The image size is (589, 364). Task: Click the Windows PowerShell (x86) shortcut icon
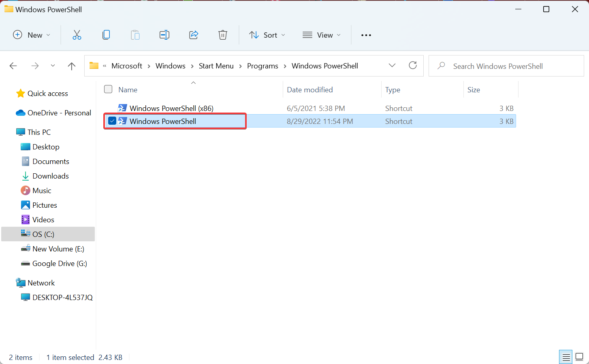[x=122, y=108]
